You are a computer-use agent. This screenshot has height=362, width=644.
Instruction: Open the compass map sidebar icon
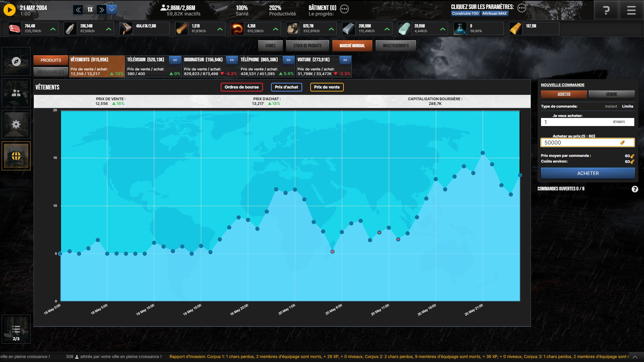[16, 61]
